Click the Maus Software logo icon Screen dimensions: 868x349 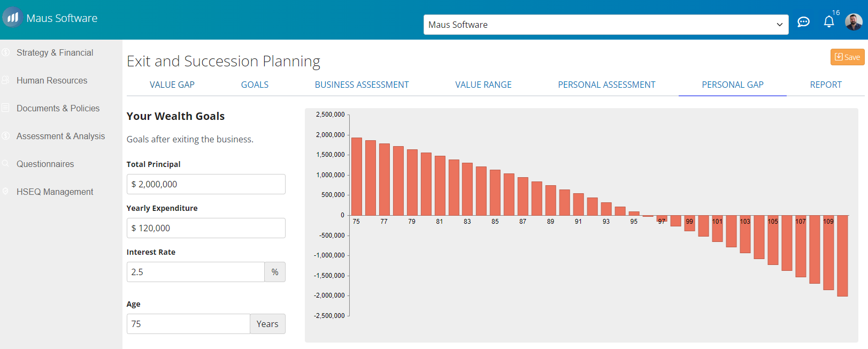point(12,18)
